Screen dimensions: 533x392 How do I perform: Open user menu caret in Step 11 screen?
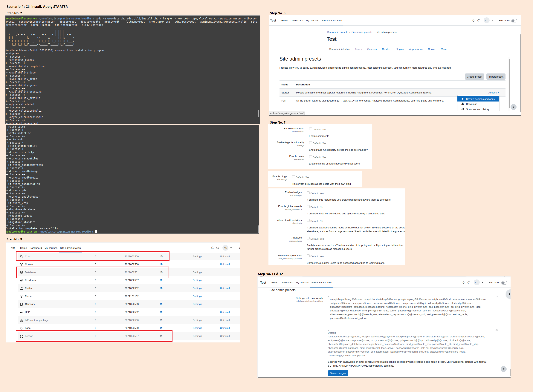(x=482, y=283)
